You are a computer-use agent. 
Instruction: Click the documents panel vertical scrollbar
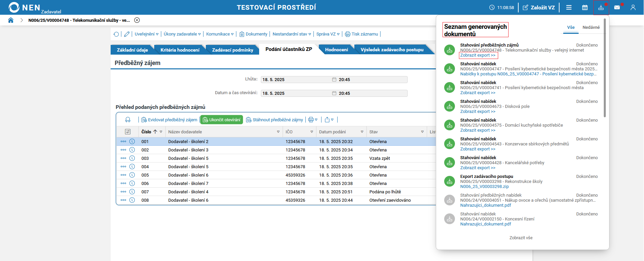pyautogui.click(x=605, y=67)
